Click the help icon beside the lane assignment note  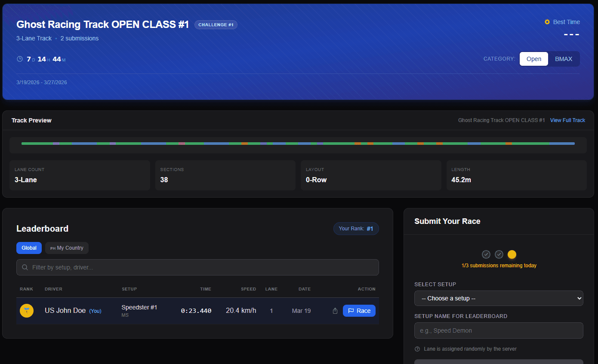(417, 349)
